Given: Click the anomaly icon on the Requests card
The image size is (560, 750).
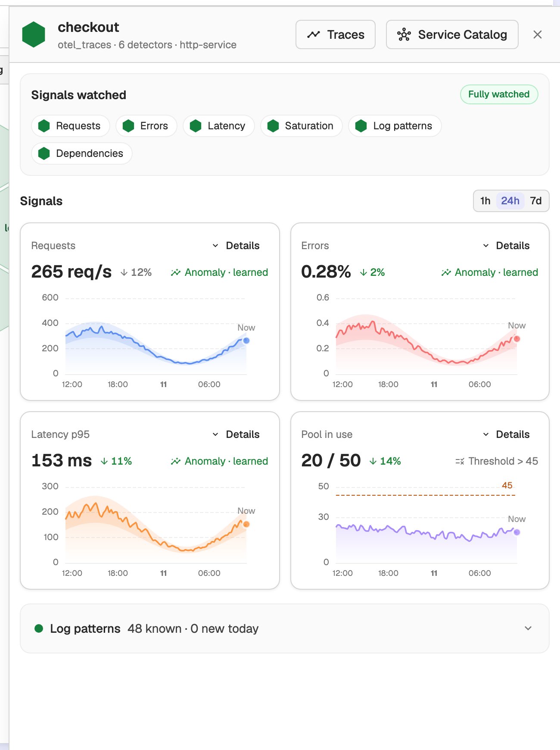Looking at the screenshot, I should coord(175,272).
